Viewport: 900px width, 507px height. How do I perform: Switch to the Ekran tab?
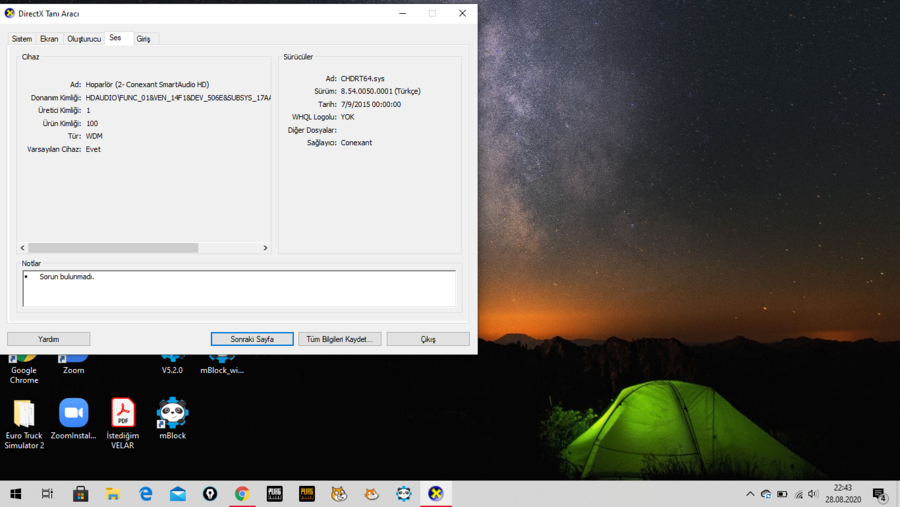[49, 39]
